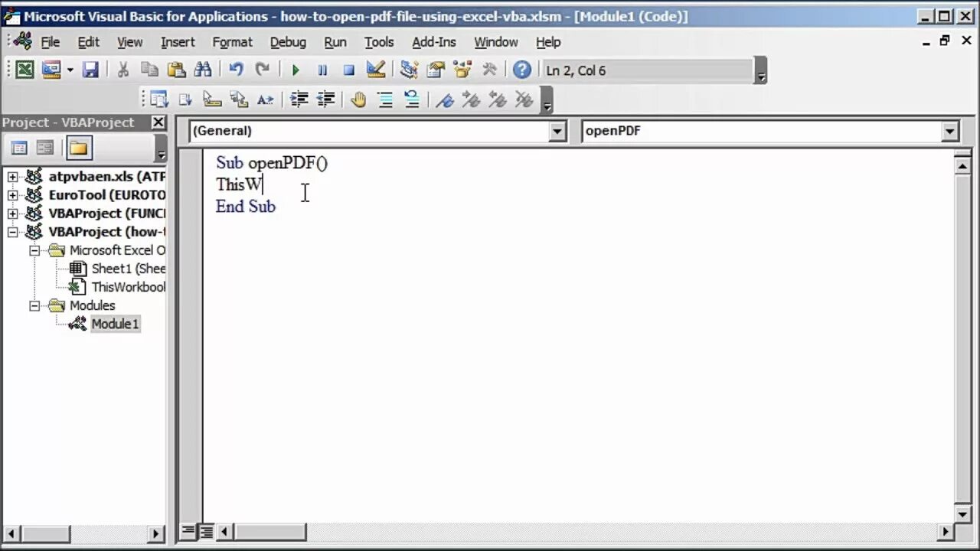Indent the selected code line
This screenshot has height=551, width=980.
pyautogui.click(x=299, y=99)
